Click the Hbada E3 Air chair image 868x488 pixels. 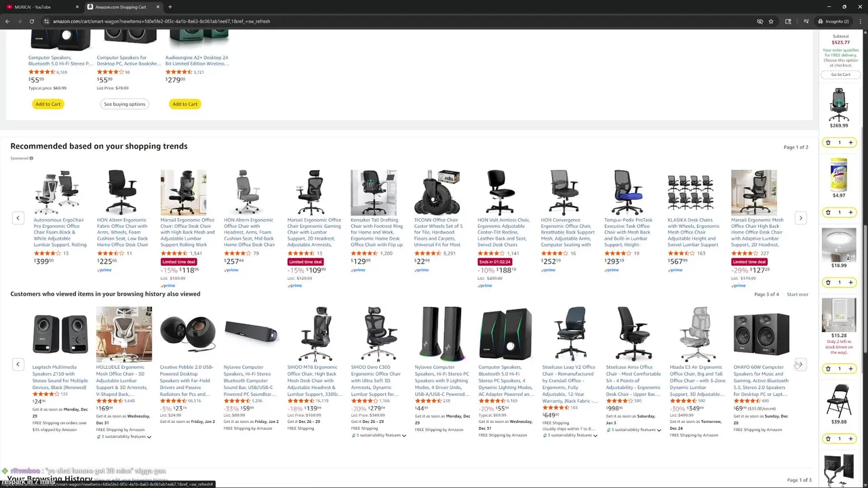pos(698,334)
